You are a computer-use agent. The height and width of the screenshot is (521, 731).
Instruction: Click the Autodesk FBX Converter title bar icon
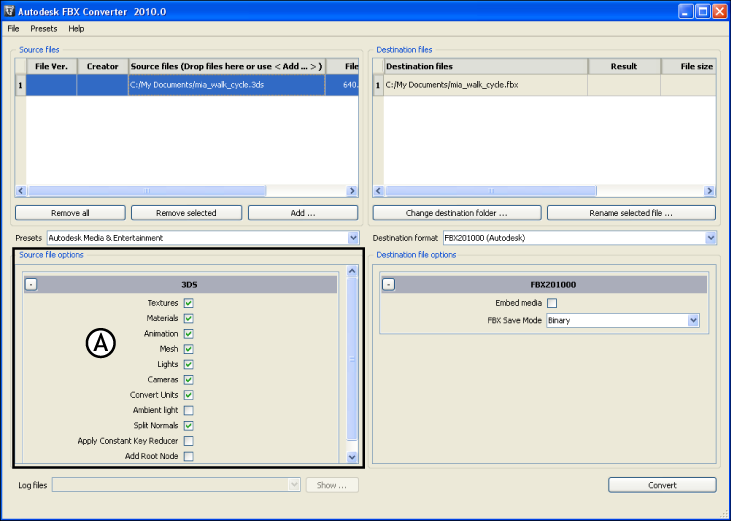[x=9, y=11]
